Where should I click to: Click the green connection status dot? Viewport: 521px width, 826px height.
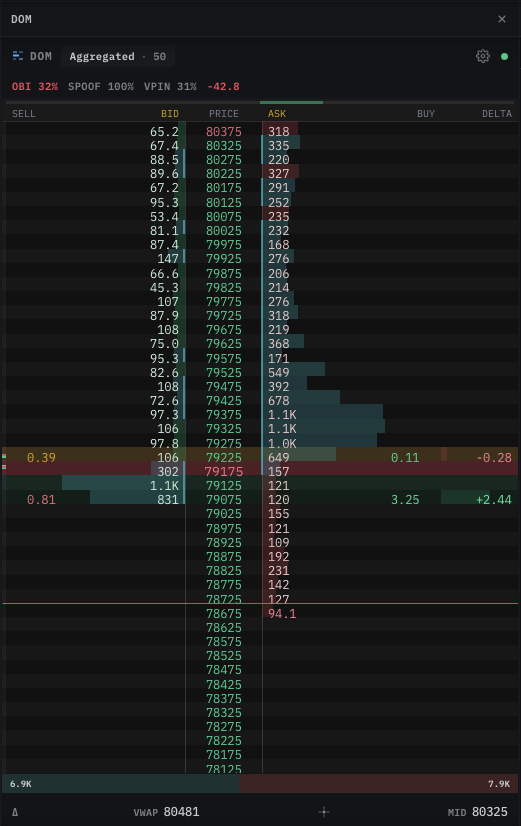pyautogui.click(x=504, y=56)
